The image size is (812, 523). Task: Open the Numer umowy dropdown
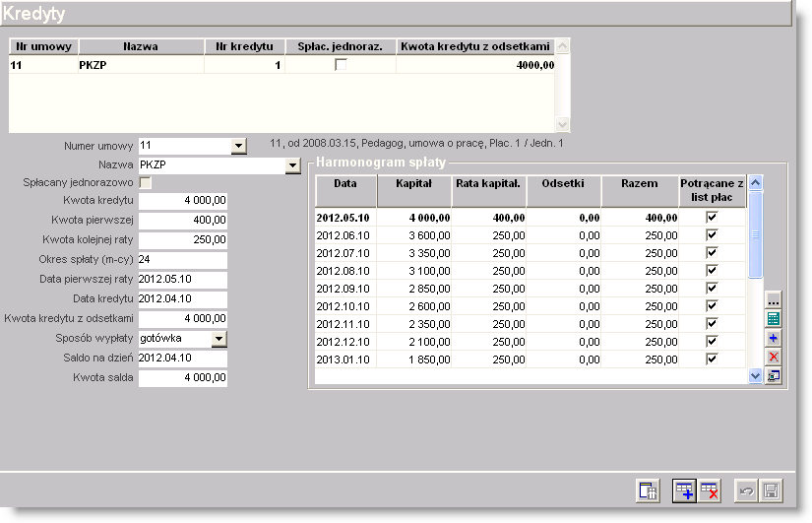click(239, 146)
